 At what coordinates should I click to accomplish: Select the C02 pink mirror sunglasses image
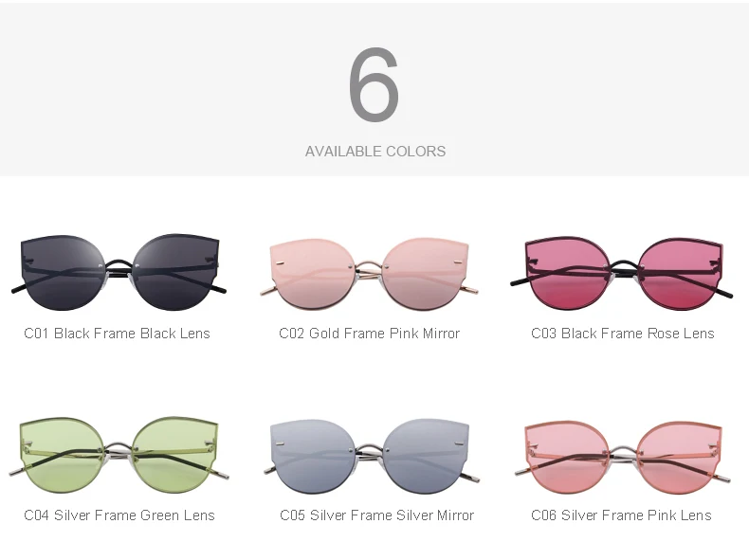(x=369, y=274)
